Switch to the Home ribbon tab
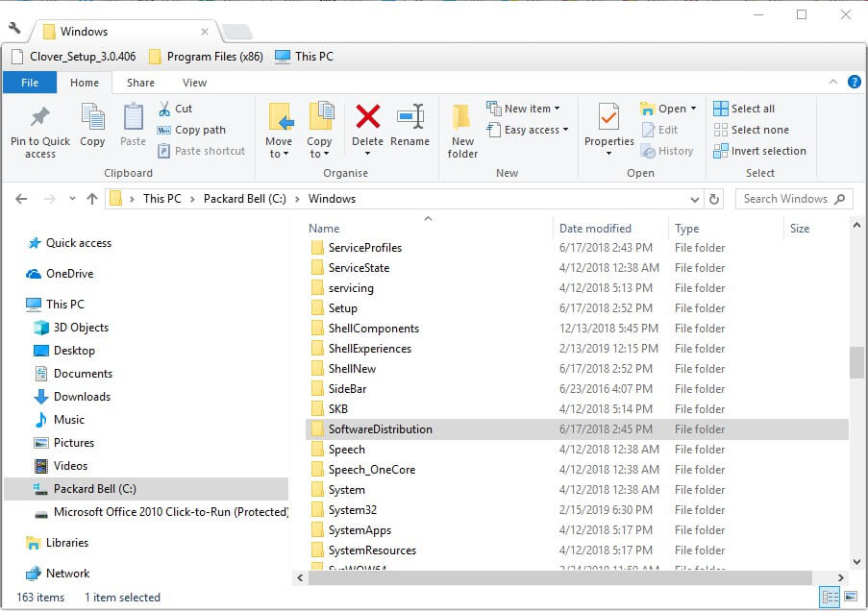This screenshot has height=611, width=868. (85, 83)
